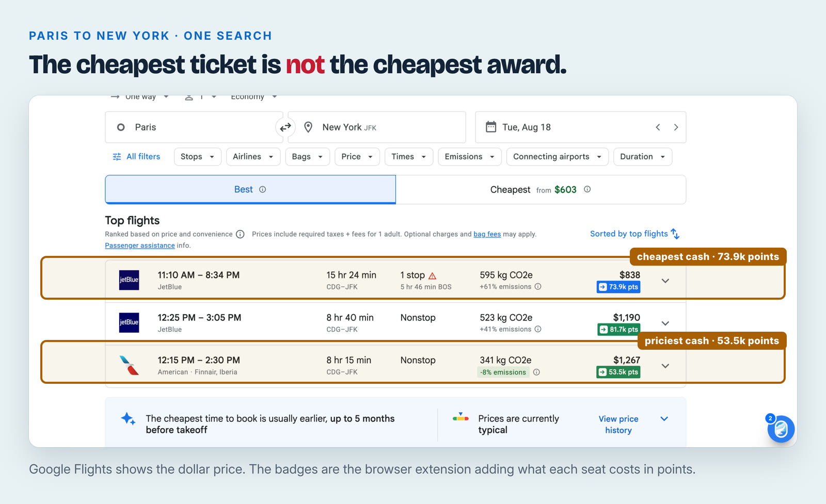
Task: Click the $1,190 price
Action: tap(627, 318)
